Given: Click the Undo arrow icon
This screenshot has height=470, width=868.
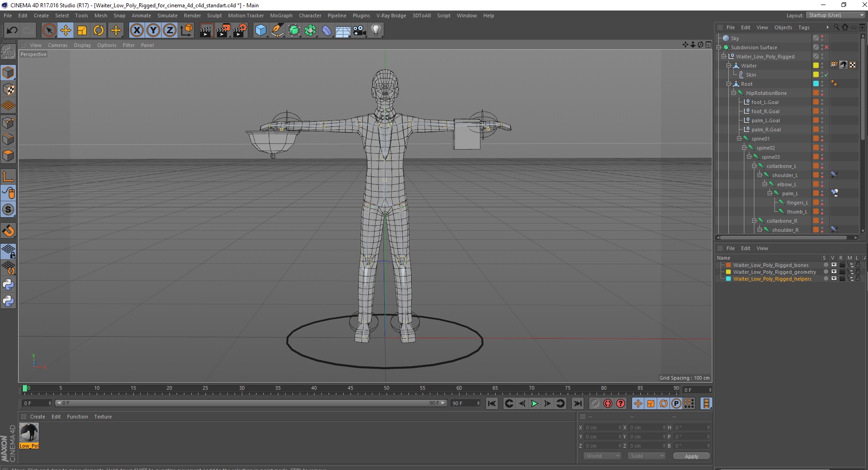Looking at the screenshot, I should 12,31.
